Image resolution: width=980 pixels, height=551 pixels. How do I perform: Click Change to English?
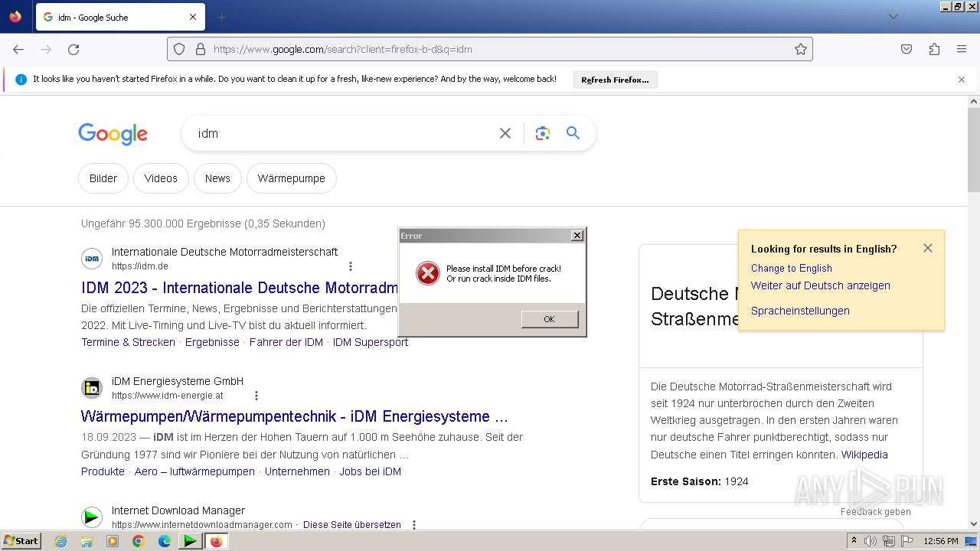[791, 268]
